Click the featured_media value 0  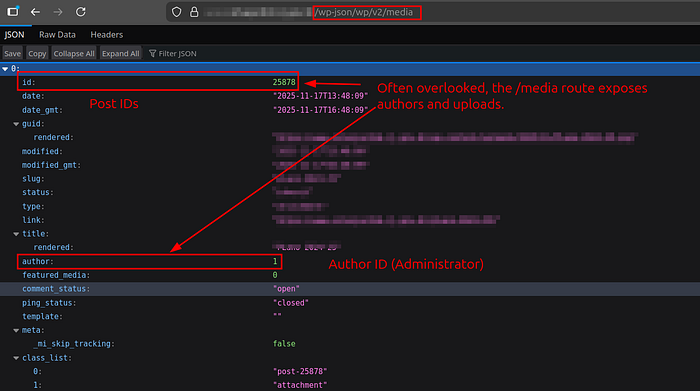(275, 275)
